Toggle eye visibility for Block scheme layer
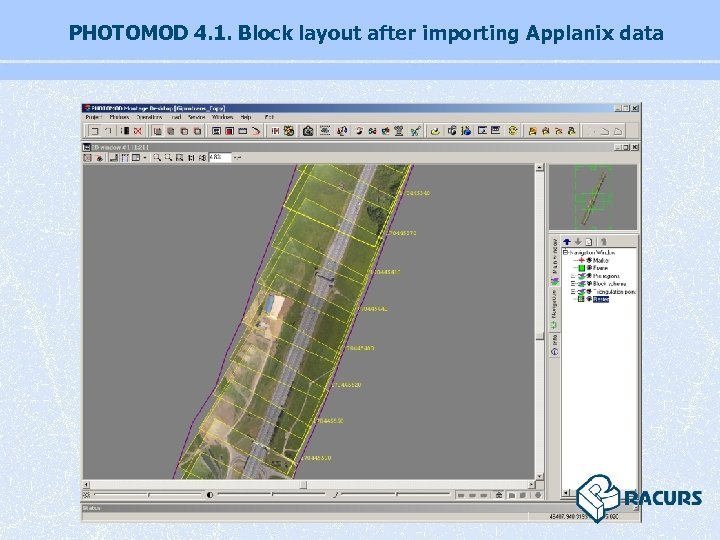 [589, 284]
